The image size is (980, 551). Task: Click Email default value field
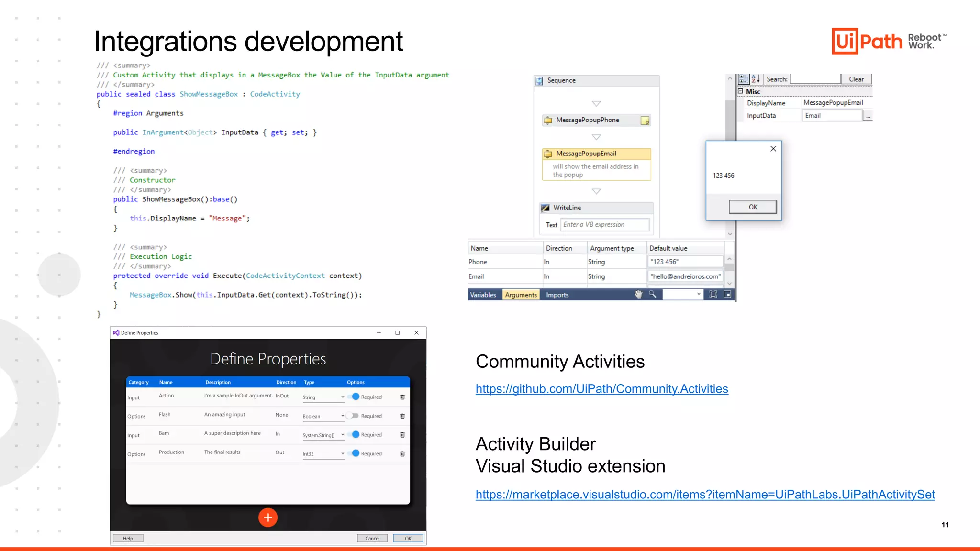pyautogui.click(x=685, y=276)
